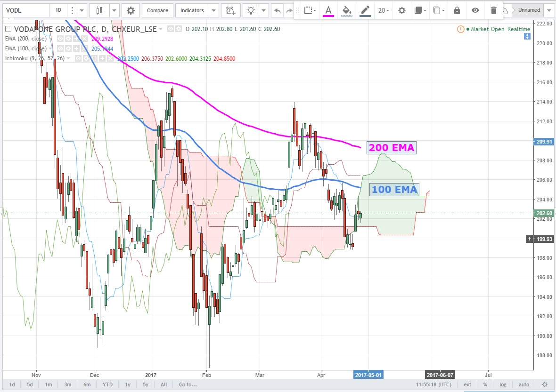Screen dimensions: 556x392
Task: Lock the selected drawing with padlock icon
Action: [457, 11]
